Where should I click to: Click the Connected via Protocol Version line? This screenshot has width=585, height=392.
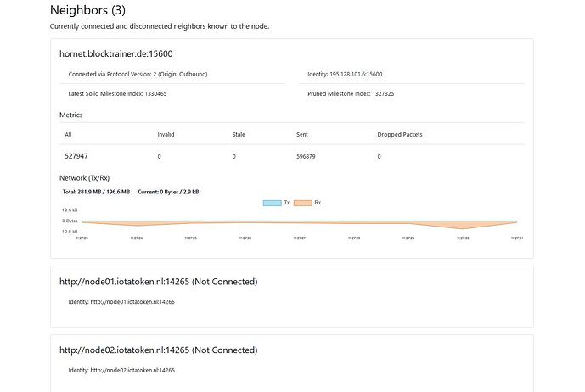pyautogui.click(x=138, y=74)
